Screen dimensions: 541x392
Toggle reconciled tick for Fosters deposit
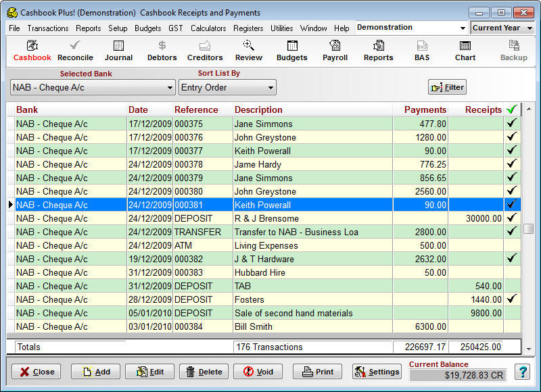pyautogui.click(x=512, y=299)
